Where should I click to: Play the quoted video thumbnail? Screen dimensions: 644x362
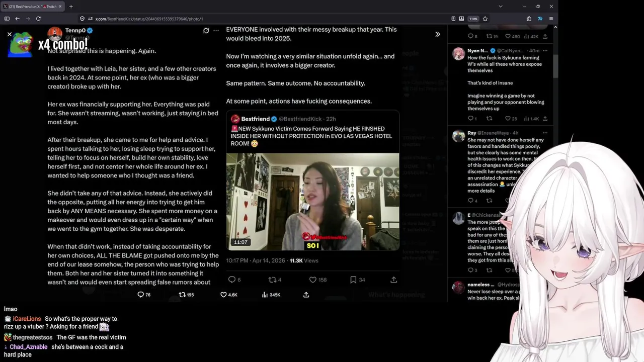[x=312, y=201]
